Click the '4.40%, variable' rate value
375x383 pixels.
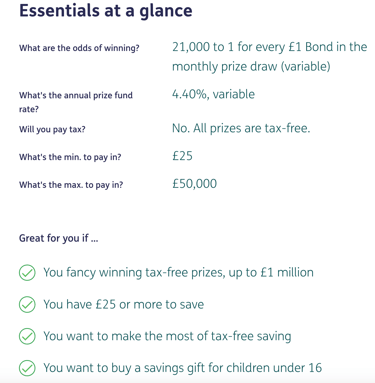tap(213, 94)
